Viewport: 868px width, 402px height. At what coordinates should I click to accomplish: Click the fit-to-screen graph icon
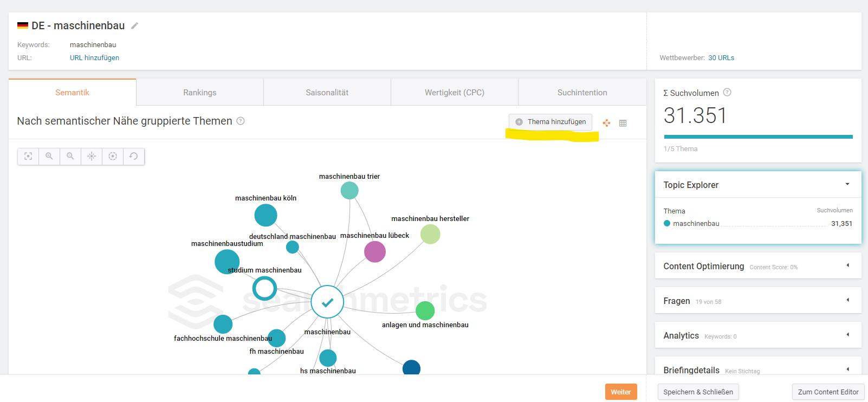[x=28, y=156]
